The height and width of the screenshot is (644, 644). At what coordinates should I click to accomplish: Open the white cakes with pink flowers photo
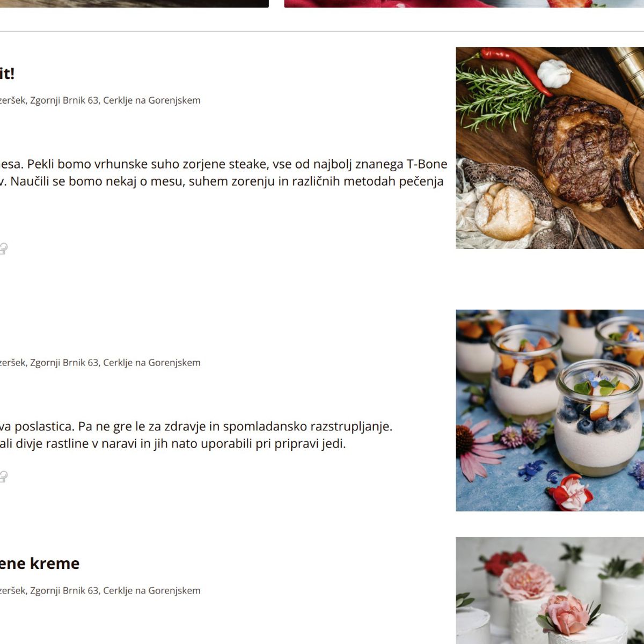550,590
